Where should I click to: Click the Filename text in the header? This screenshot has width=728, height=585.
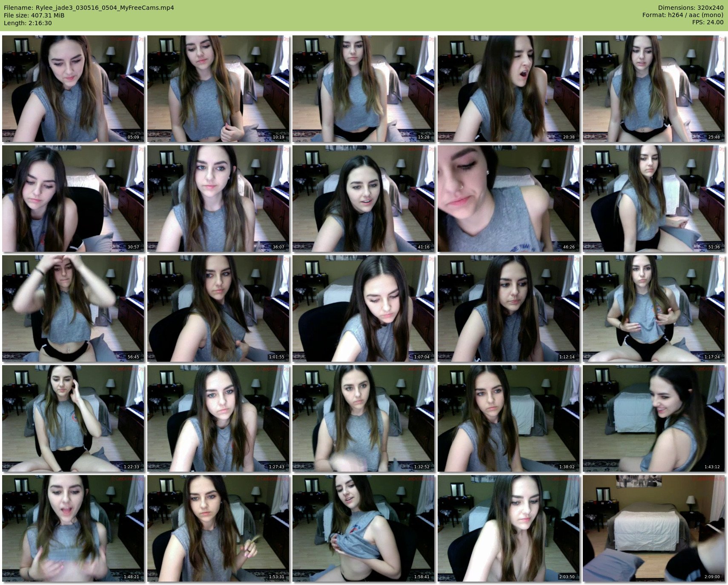89,8
